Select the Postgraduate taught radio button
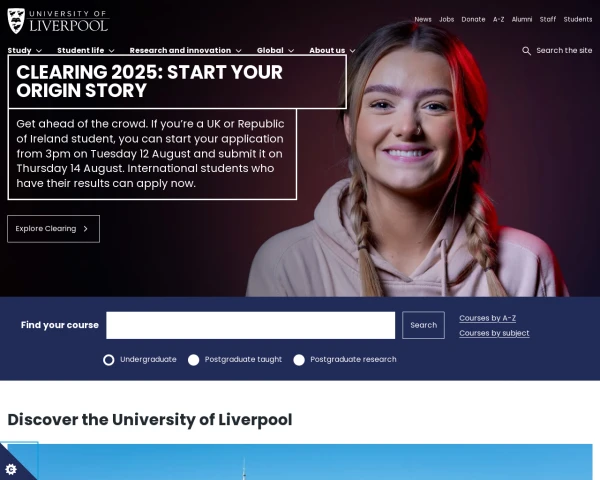 [x=194, y=360]
